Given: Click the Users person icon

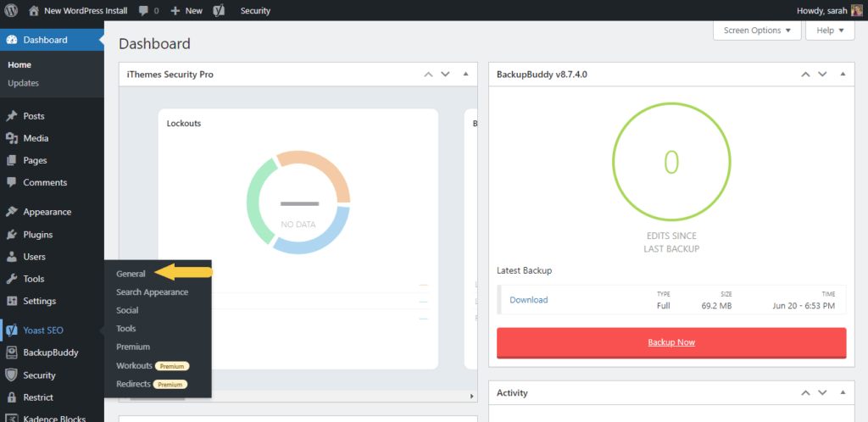Looking at the screenshot, I should pyautogui.click(x=12, y=257).
